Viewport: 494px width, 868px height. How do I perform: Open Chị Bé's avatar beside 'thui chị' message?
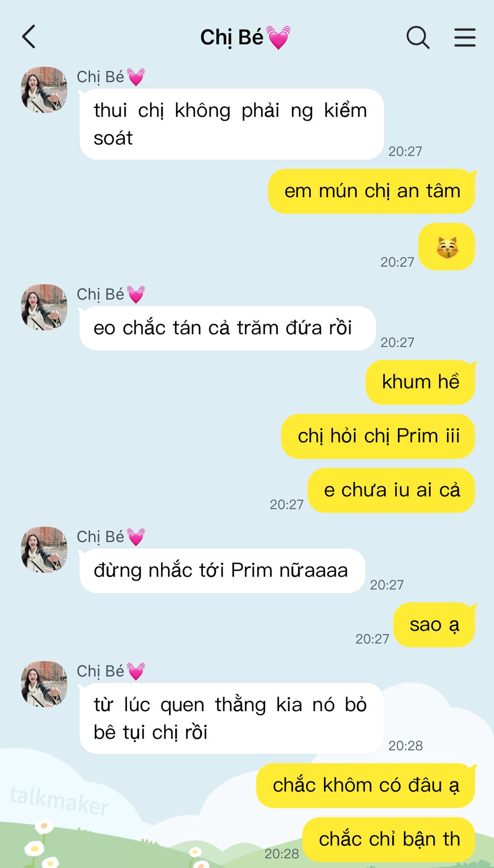click(44, 90)
